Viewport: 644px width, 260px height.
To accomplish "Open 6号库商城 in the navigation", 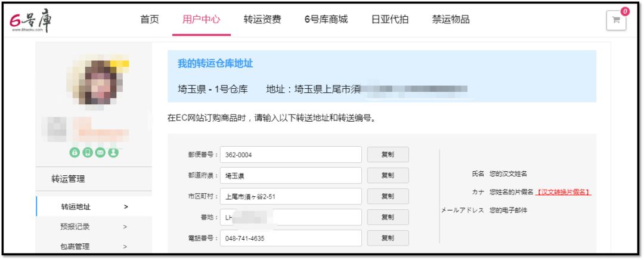I will point(326,19).
